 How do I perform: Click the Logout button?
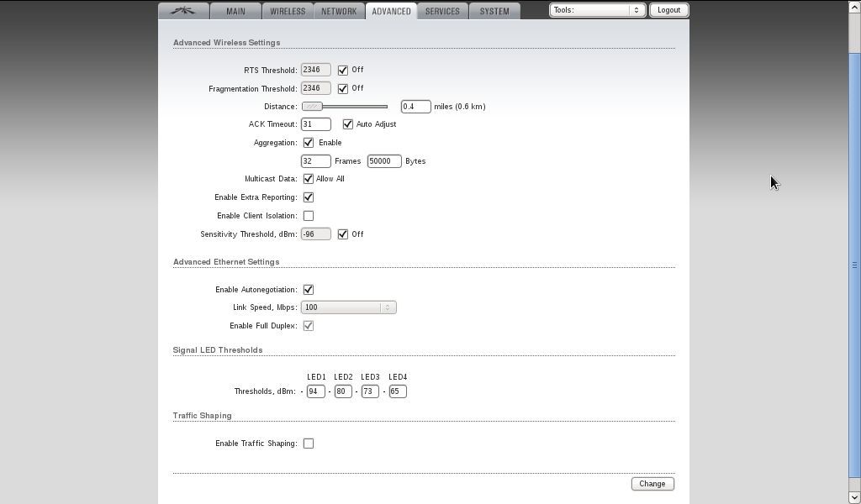coord(668,10)
